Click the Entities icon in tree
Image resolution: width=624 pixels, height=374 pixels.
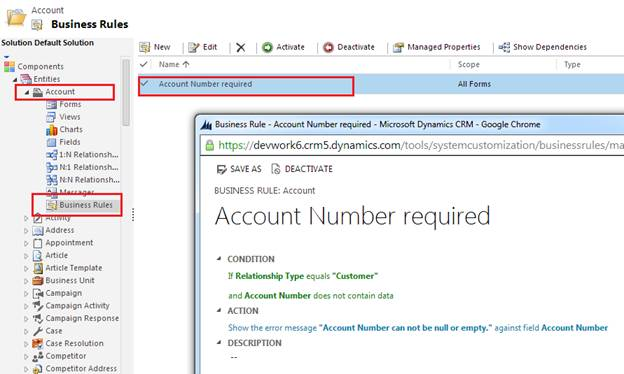pos(26,79)
